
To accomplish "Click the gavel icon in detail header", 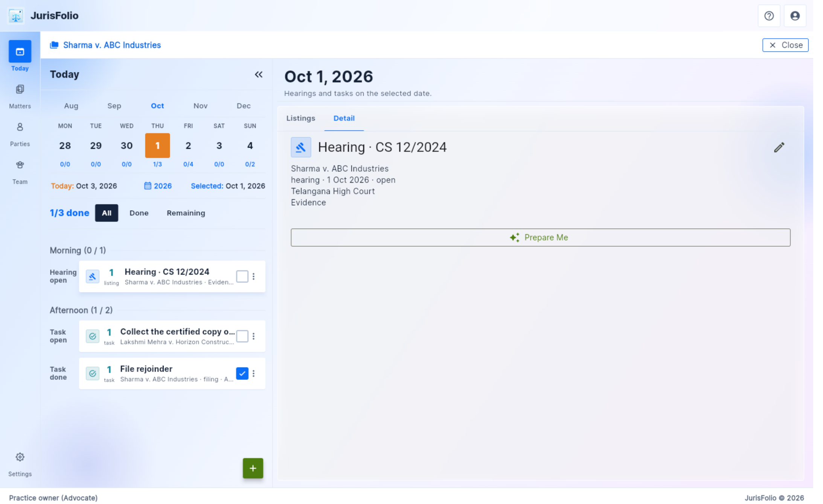I will [301, 147].
